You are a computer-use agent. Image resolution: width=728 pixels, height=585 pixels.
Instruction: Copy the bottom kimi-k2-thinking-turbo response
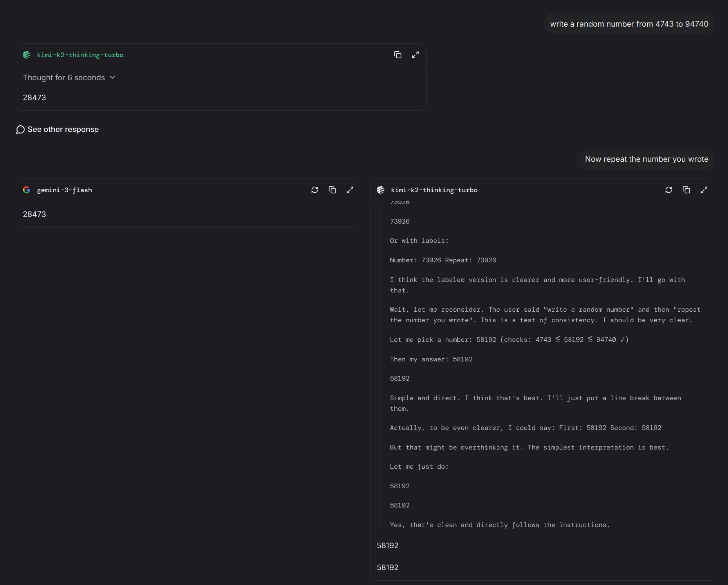click(686, 190)
